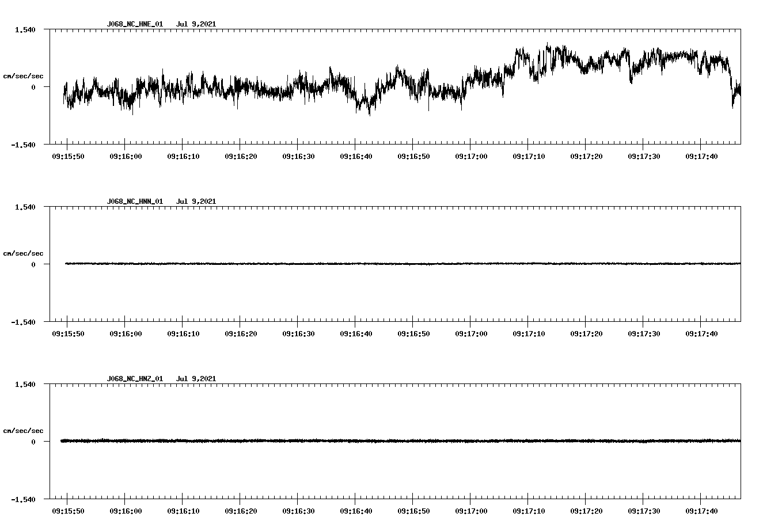Click the 09:17:30 time label under HNN plot

[644, 334]
